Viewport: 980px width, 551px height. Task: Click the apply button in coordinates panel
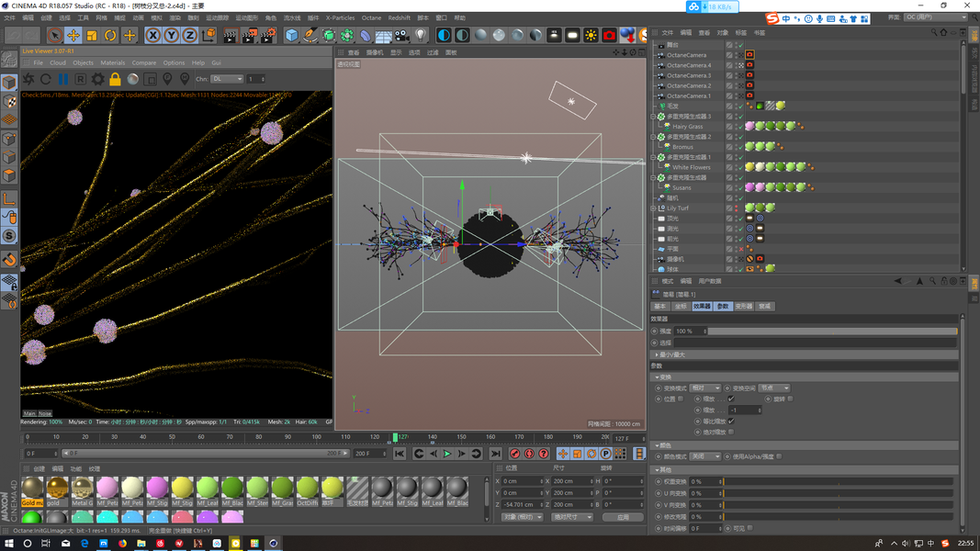(623, 517)
